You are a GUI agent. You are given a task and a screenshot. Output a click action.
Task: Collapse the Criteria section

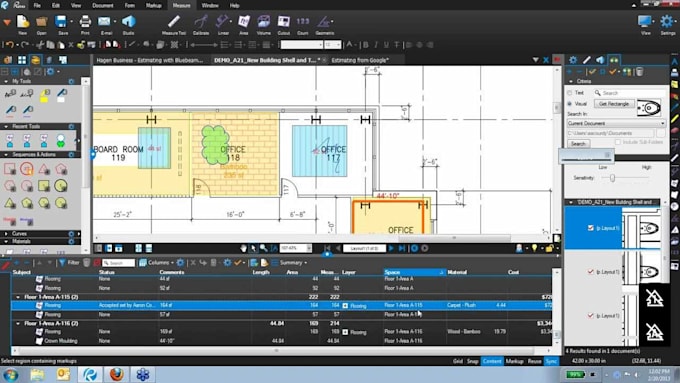[571, 81]
